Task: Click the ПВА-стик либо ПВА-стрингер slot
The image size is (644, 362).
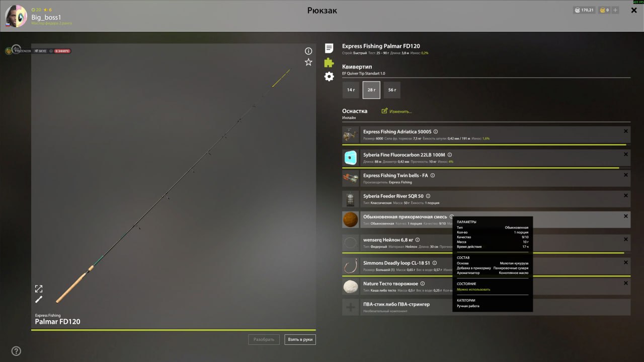Action: click(486, 307)
